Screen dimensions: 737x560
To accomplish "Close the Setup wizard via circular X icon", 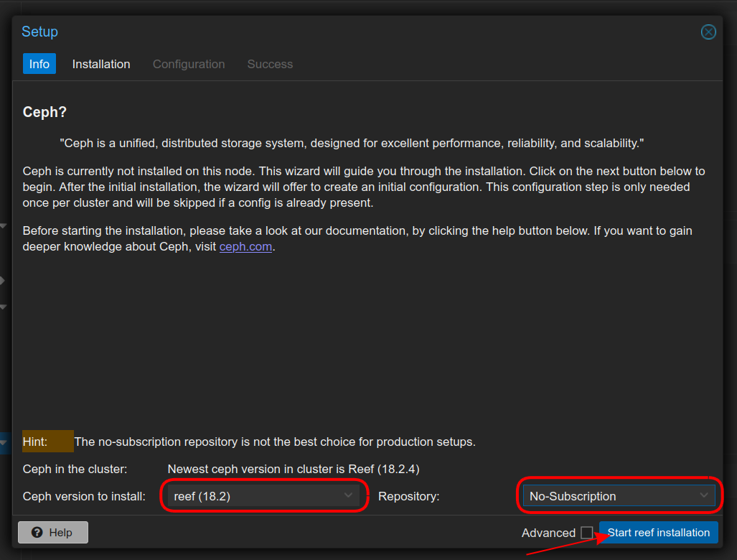I will click(x=708, y=32).
